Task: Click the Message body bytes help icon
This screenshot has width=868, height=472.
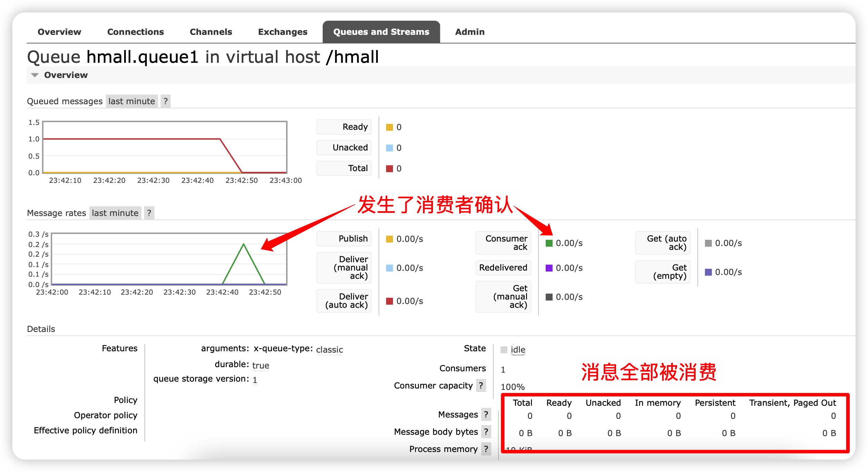Action: click(x=486, y=432)
